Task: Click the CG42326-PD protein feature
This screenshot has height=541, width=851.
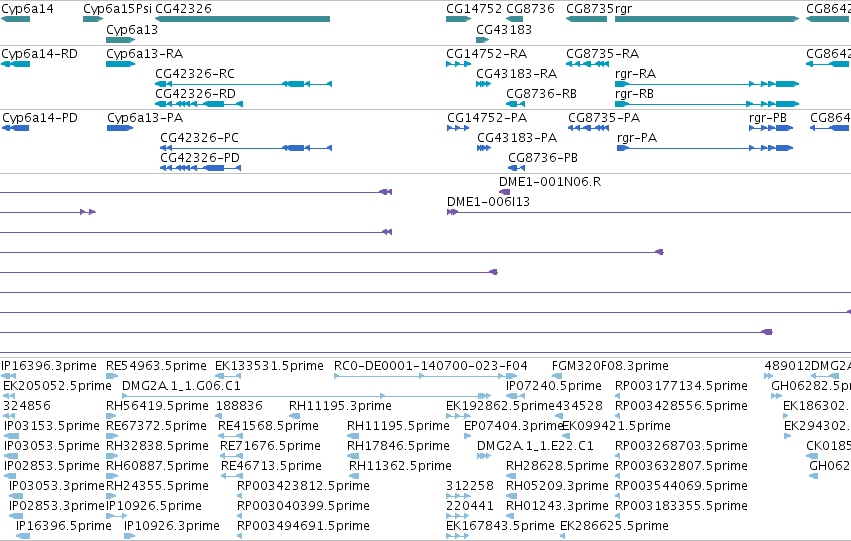Action: click(200, 168)
